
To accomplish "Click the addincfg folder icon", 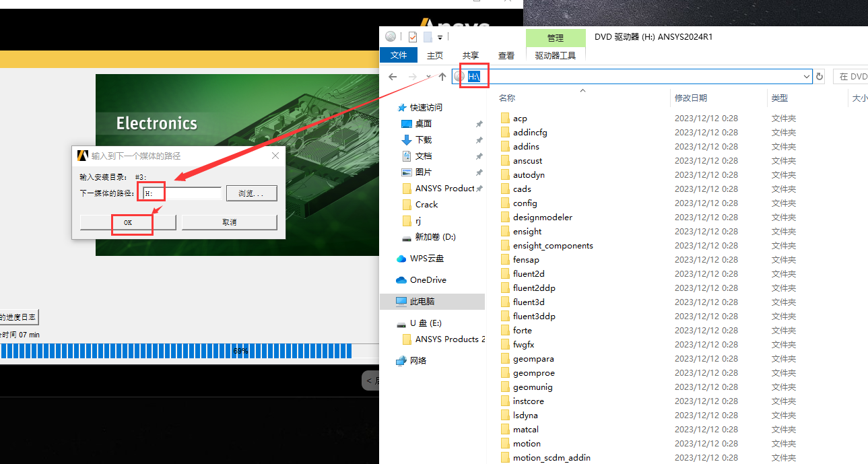I will point(506,133).
